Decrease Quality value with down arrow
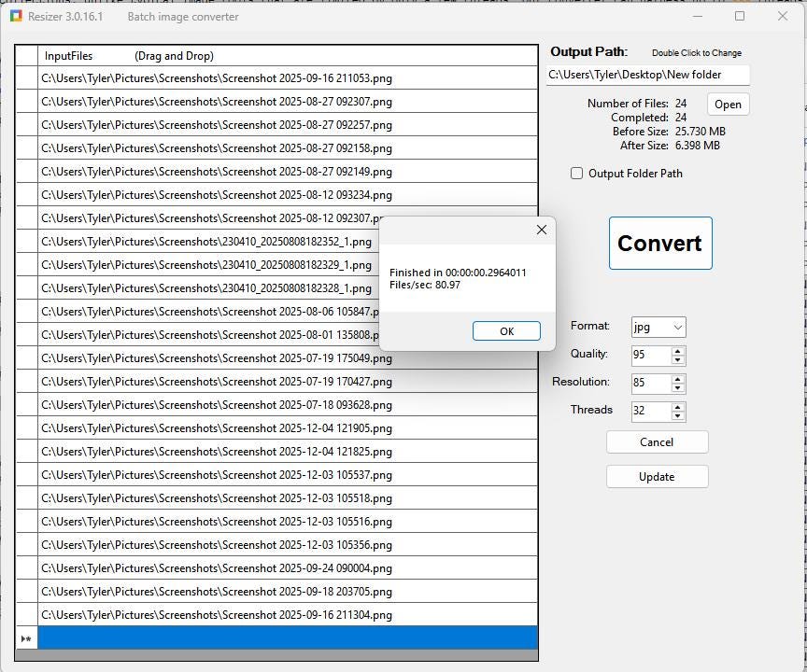807x672 pixels. [x=678, y=360]
